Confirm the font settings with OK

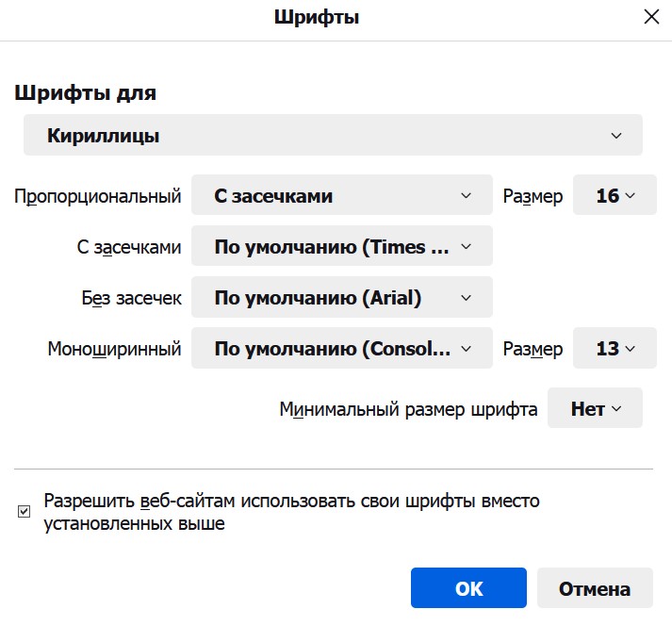pos(468,588)
